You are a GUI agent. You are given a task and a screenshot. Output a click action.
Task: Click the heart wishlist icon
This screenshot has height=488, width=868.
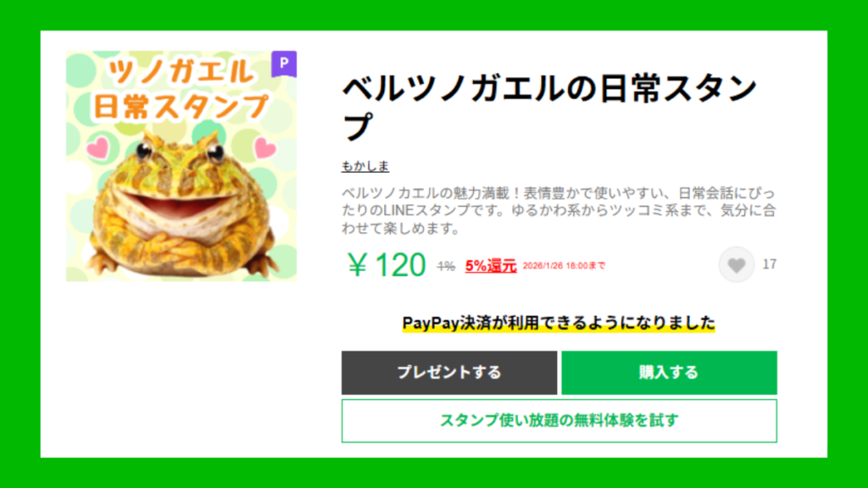click(x=737, y=264)
